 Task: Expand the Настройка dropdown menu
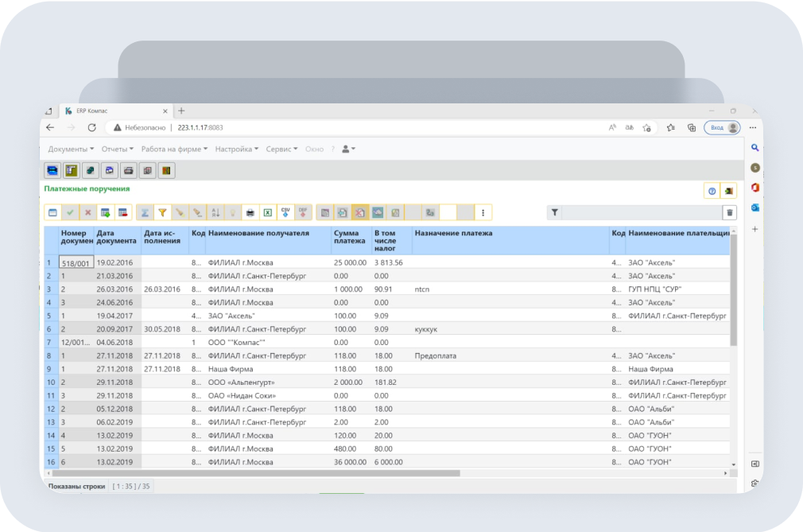(236, 149)
